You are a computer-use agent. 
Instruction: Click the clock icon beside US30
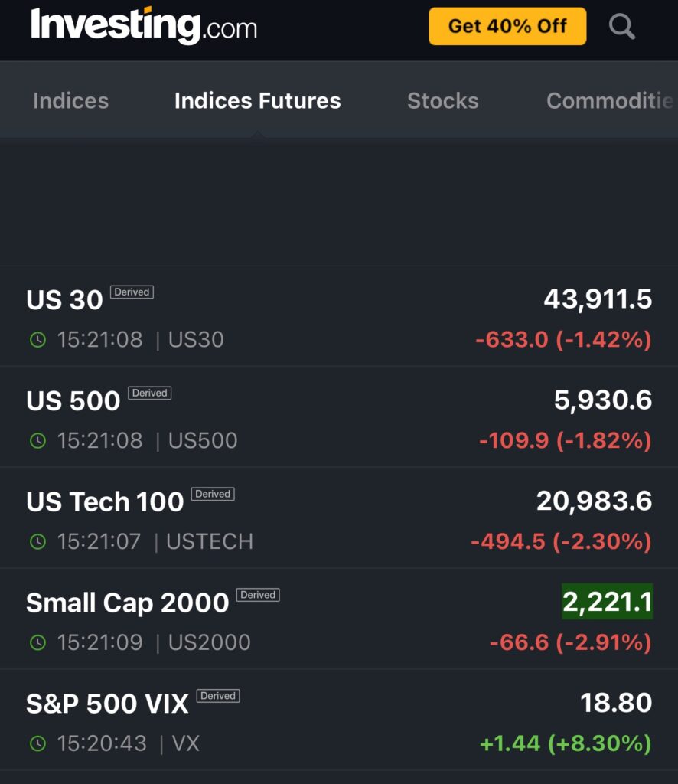click(37, 340)
